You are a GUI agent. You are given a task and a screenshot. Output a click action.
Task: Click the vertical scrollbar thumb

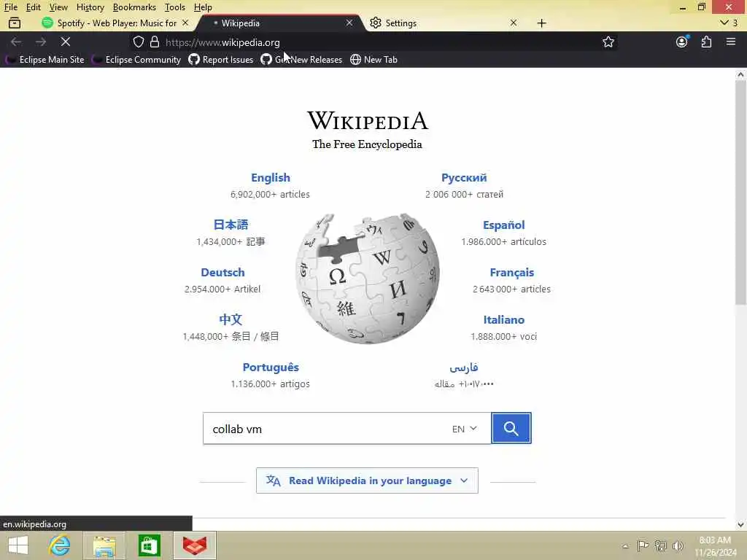(x=740, y=192)
